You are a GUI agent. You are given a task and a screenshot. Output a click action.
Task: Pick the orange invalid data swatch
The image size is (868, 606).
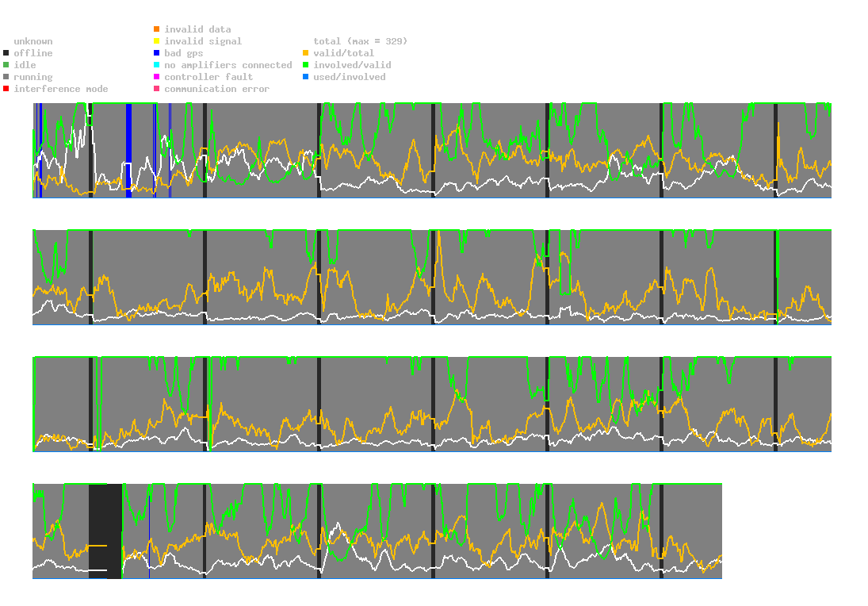click(157, 29)
